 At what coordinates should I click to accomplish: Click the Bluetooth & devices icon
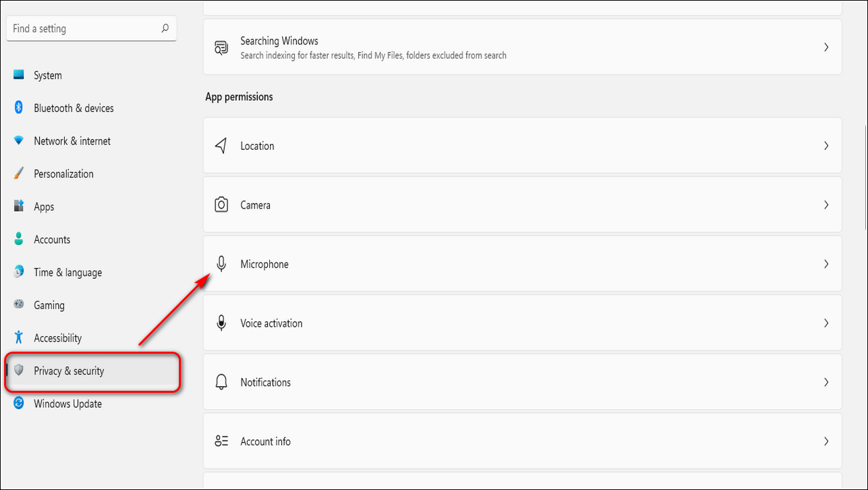(x=19, y=108)
